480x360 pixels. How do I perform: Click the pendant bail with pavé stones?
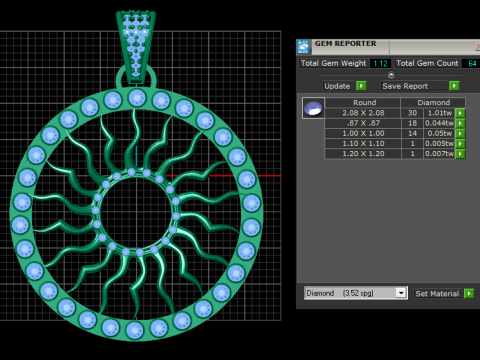coord(136,47)
